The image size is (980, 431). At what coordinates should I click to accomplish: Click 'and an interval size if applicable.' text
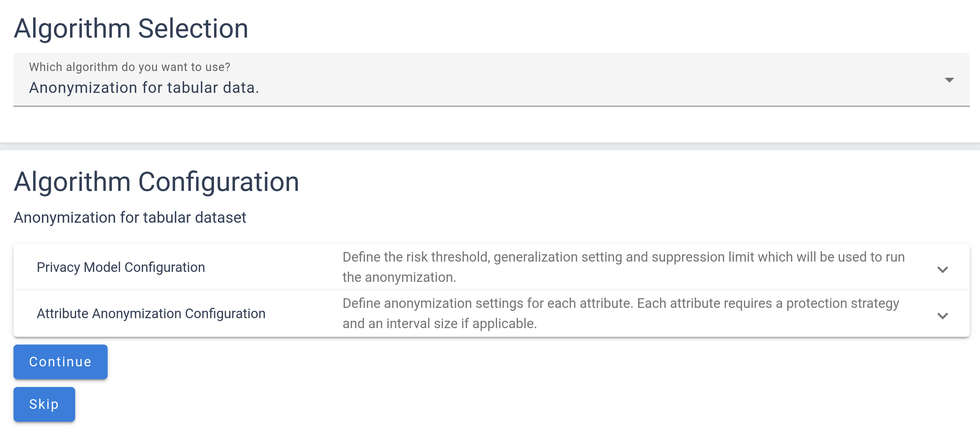tap(440, 324)
